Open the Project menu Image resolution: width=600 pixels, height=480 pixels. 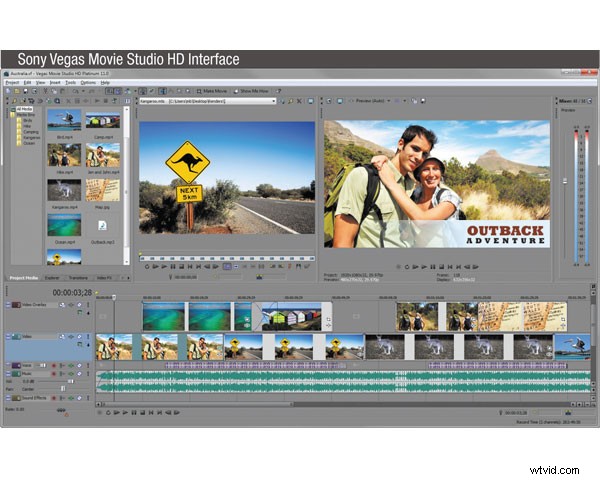click(x=12, y=83)
